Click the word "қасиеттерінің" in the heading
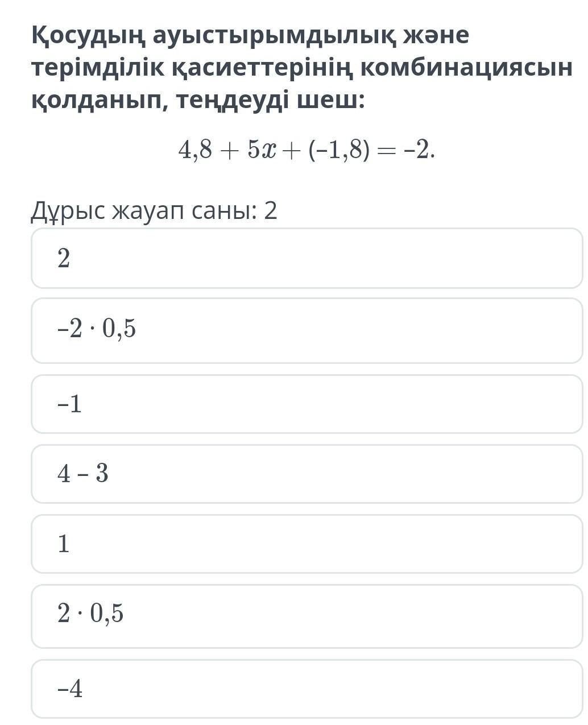 [x=262, y=69]
